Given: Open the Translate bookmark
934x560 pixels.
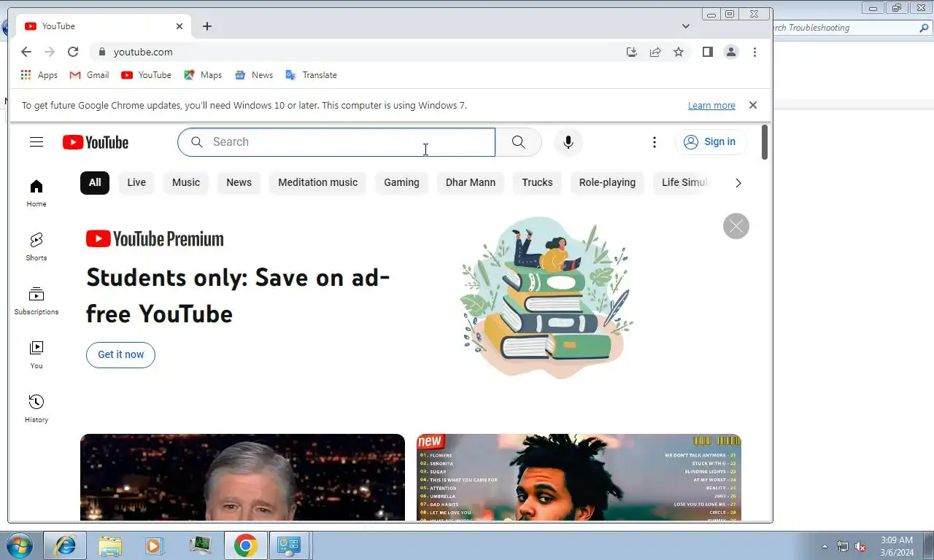Looking at the screenshot, I should tap(311, 75).
